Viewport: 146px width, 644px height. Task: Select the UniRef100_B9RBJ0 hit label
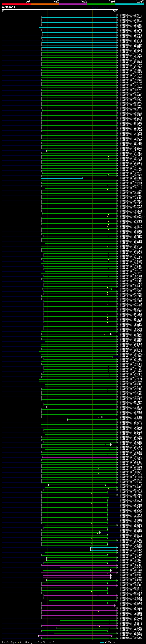131,605
